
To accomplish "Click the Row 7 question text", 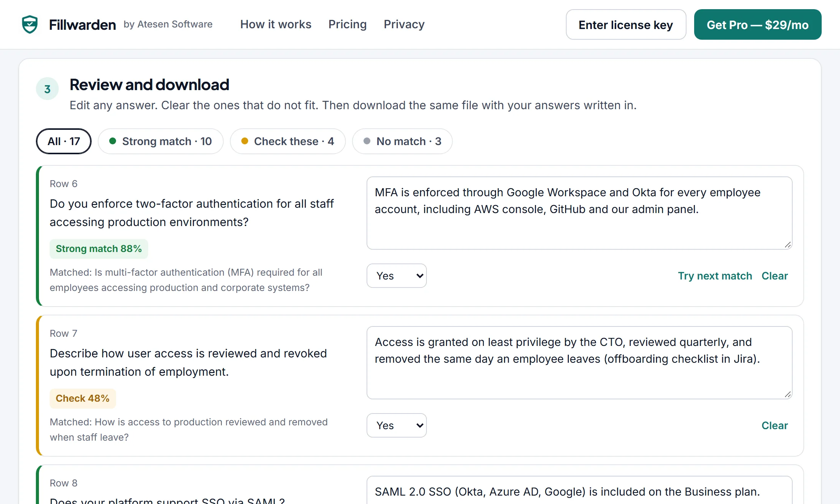I will [x=188, y=362].
